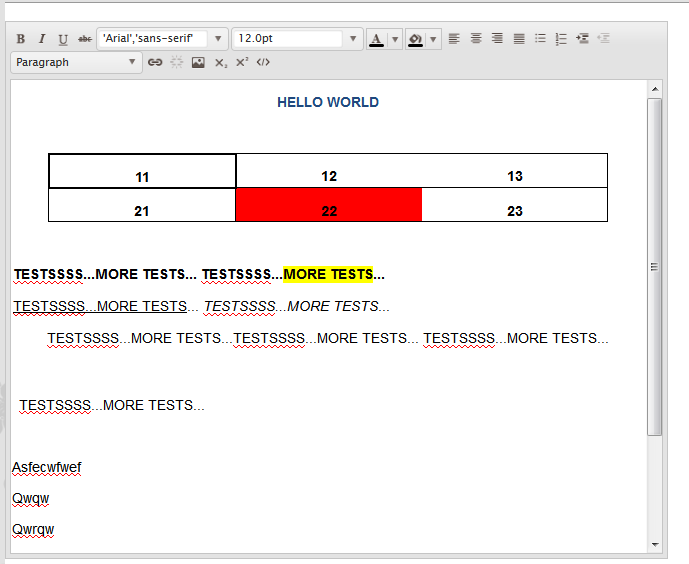Center align the text
This screenshot has width=689, height=564.
pyautogui.click(x=476, y=39)
